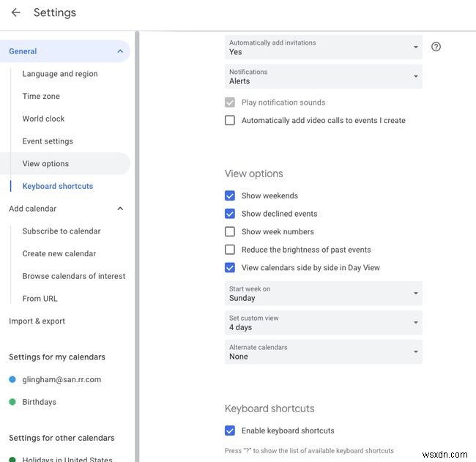Click the Add calendar heading
The width and height of the screenshot is (476, 462).
32,209
